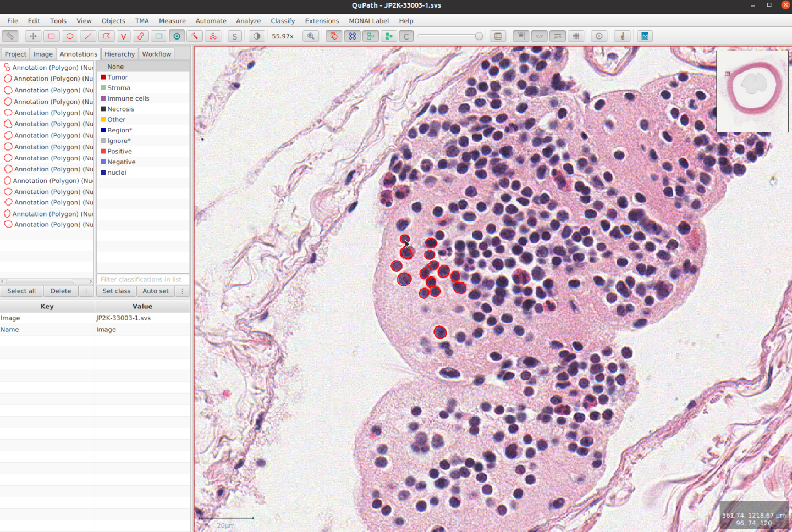Select the Ellipse annotation tool
This screenshot has height=532, width=792.
(x=69, y=36)
